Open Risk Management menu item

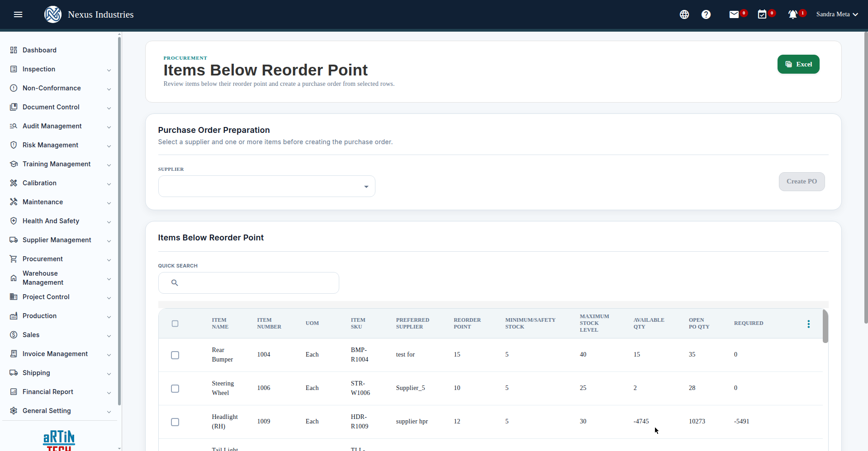[50, 145]
